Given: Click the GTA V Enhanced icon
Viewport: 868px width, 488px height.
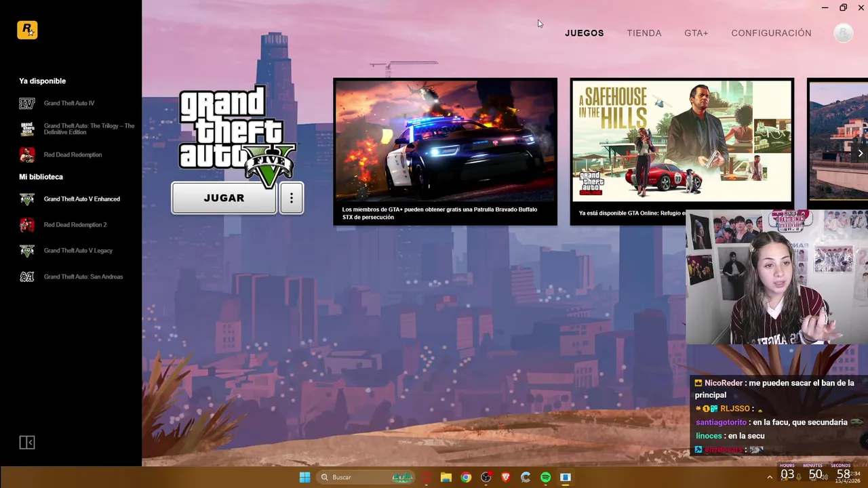Looking at the screenshot, I should [x=27, y=199].
